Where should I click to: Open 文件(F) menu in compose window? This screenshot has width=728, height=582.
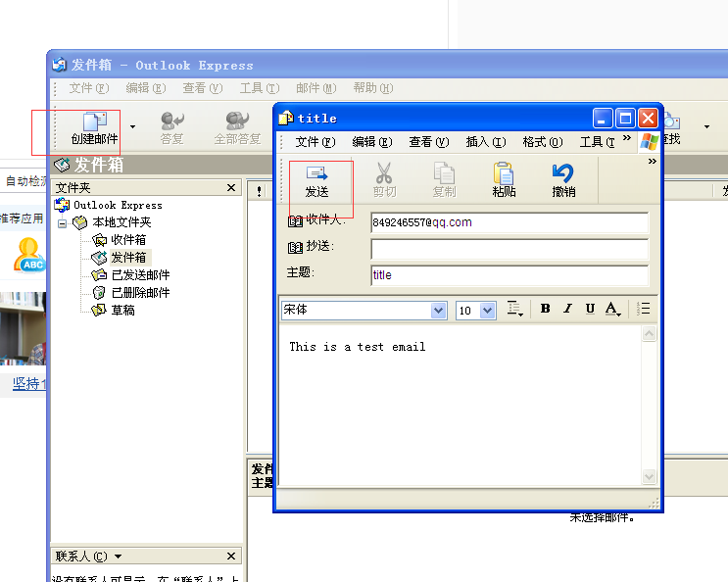click(315, 141)
